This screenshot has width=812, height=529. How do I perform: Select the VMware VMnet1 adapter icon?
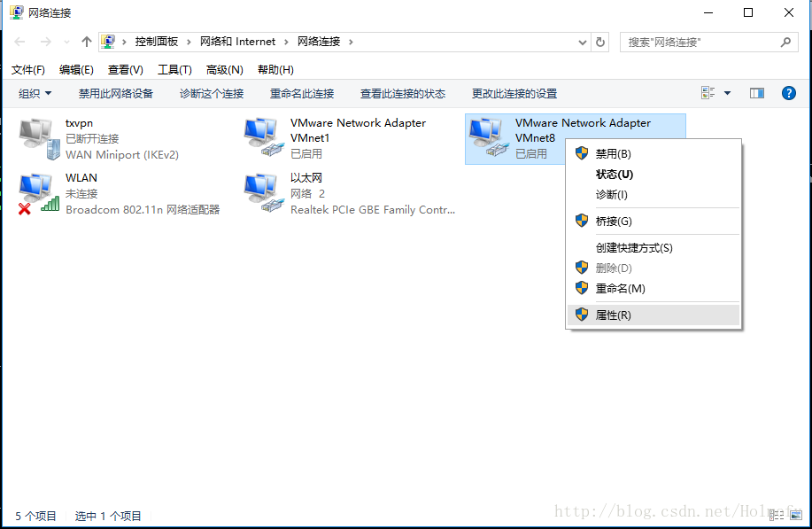click(264, 137)
